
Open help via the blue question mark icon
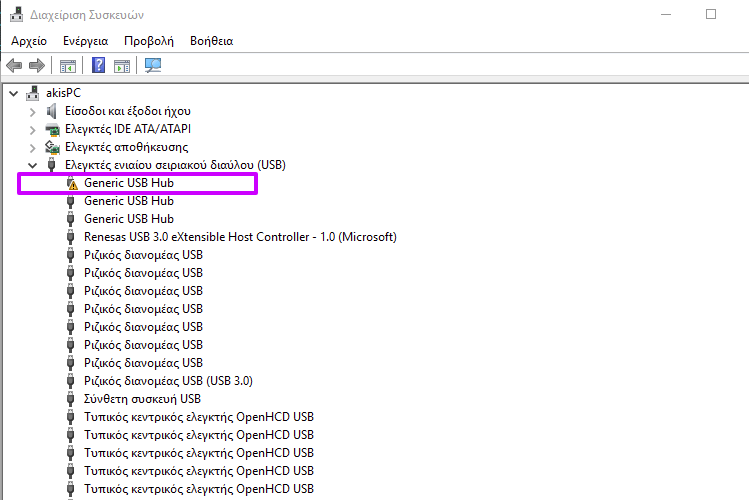(98, 65)
